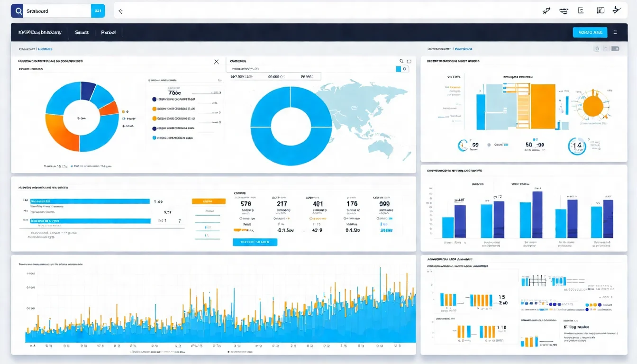The width and height of the screenshot is (637, 364).
Task: Toggle the switch above the top-right chart panel
Action: pos(615,49)
